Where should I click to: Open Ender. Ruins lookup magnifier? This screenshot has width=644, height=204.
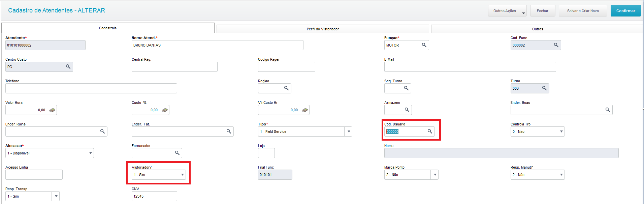click(x=102, y=131)
